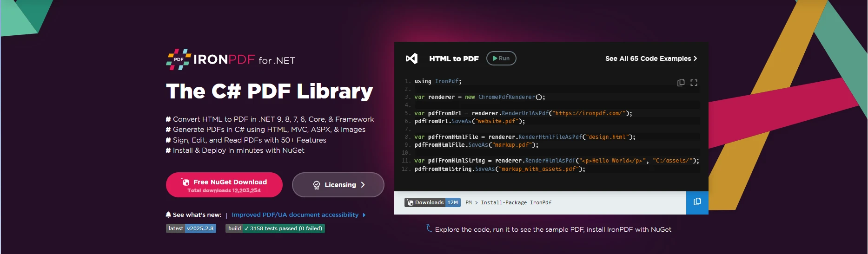The width and height of the screenshot is (868, 254).
Task: Click the latest v2025.2.8 version badge
Action: point(191,228)
